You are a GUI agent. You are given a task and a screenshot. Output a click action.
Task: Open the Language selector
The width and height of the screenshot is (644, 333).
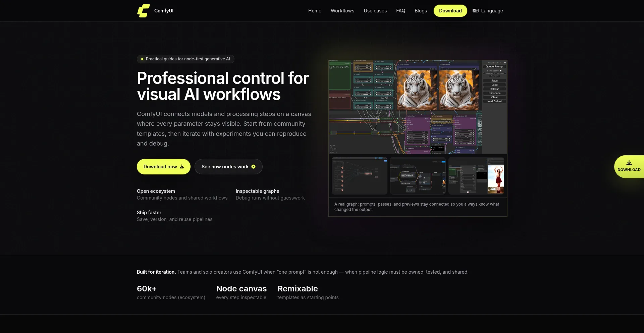488,11
